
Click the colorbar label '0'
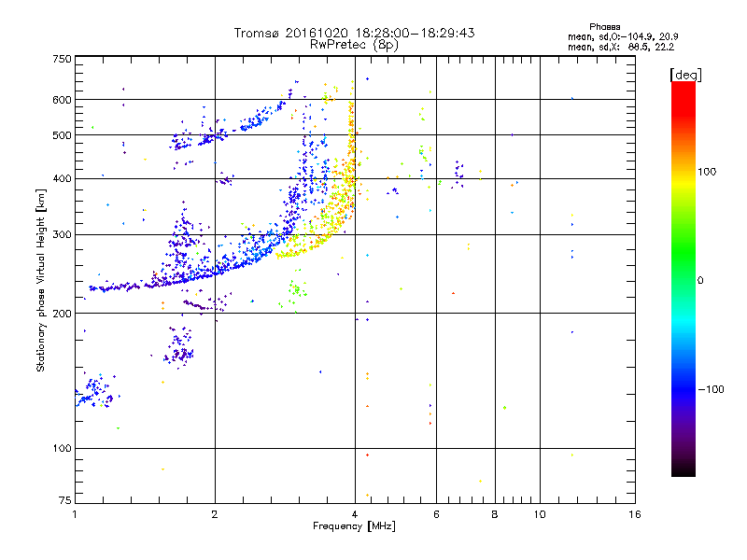coord(700,281)
